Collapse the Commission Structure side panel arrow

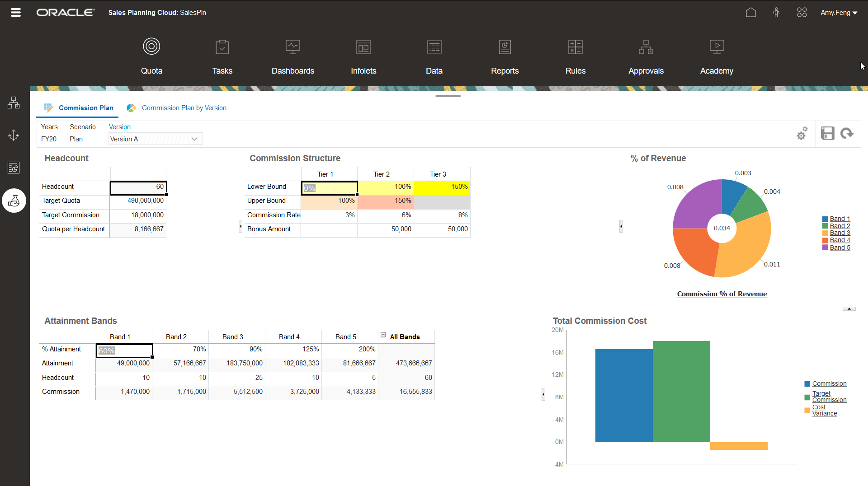click(x=240, y=226)
